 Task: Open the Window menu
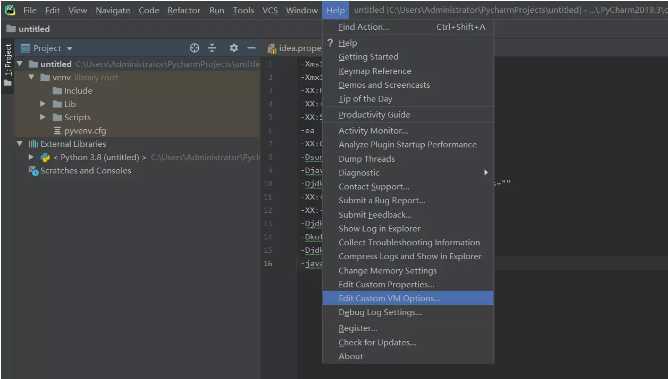tap(302, 10)
